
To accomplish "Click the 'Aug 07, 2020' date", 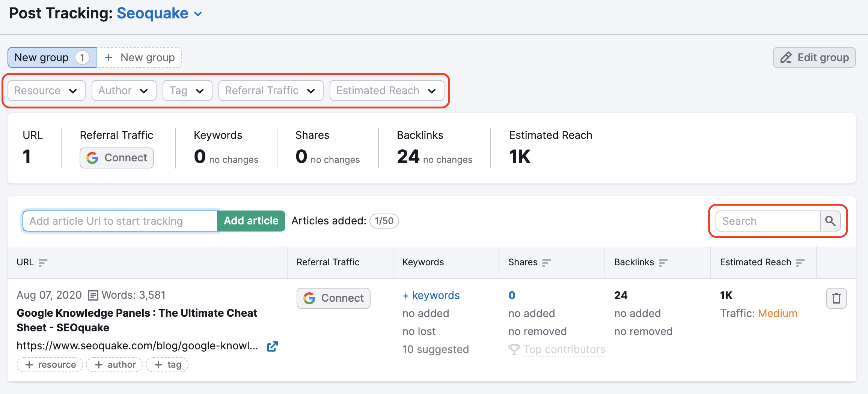I will (x=49, y=295).
